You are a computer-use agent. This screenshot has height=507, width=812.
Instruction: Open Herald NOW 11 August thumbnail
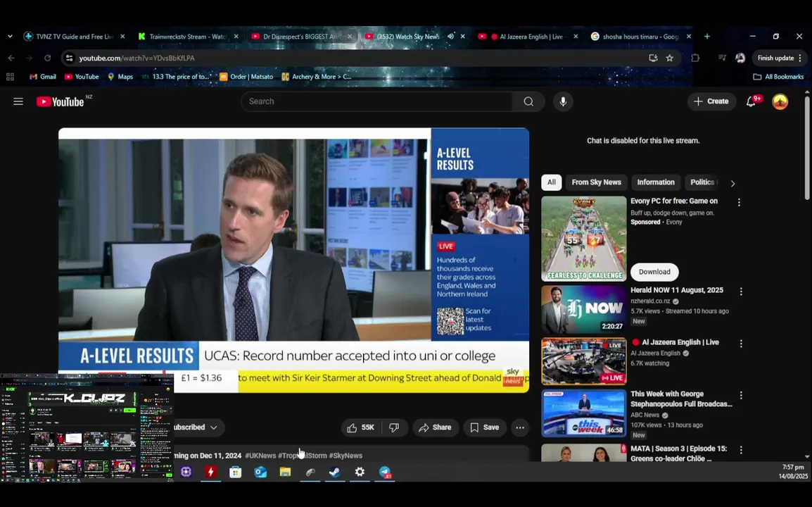[583, 310]
